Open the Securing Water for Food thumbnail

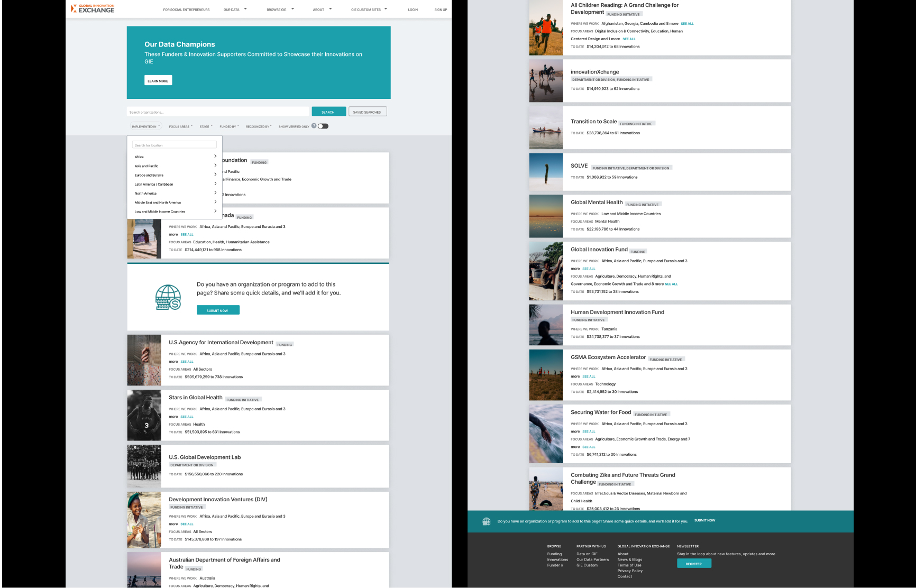click(546, 434)
